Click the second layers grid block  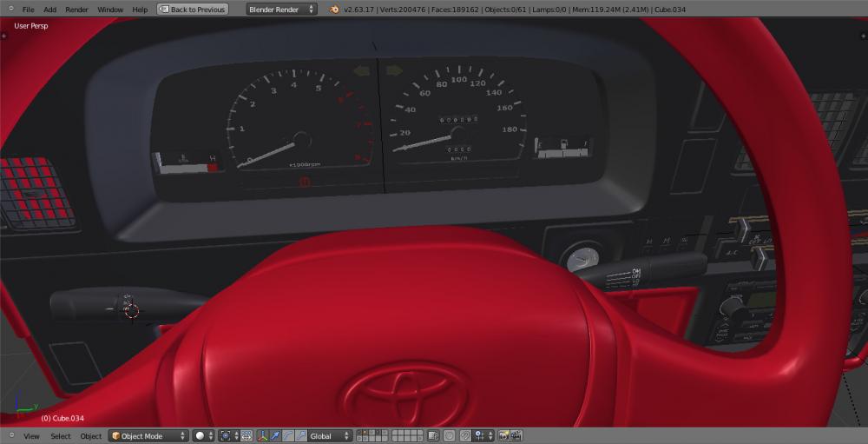[x=407, y=436]
